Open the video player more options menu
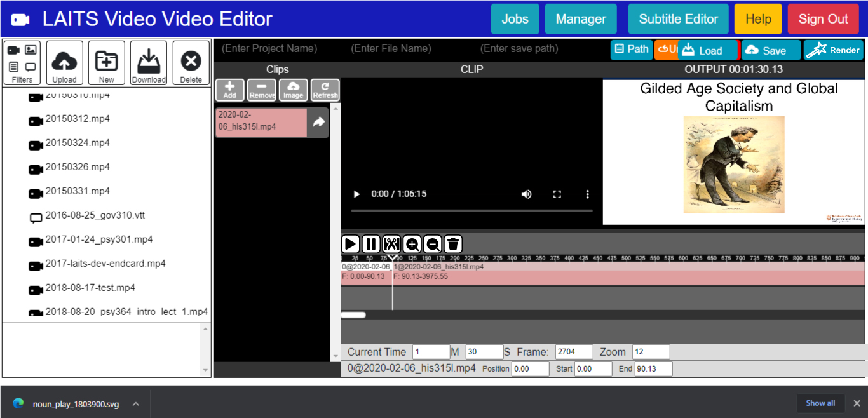 (x=588, y=194)
